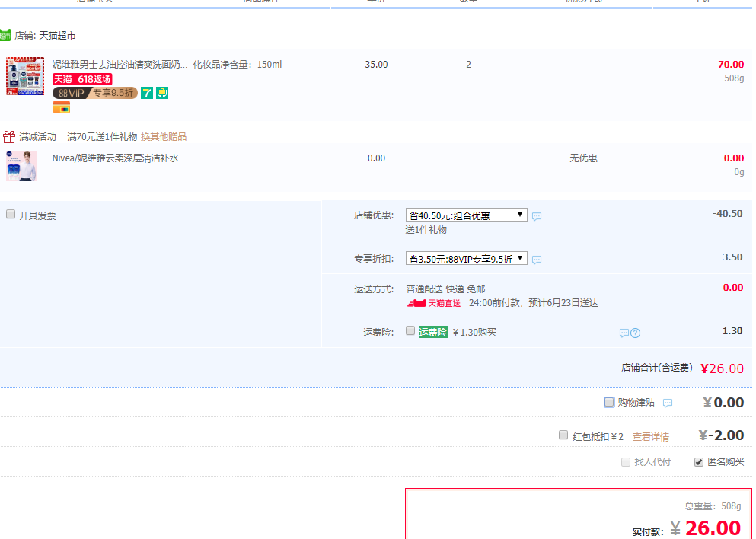Screen dimensions: 756x539
Task: Click the -3.50 VIP discount amount
Action: 730,257
